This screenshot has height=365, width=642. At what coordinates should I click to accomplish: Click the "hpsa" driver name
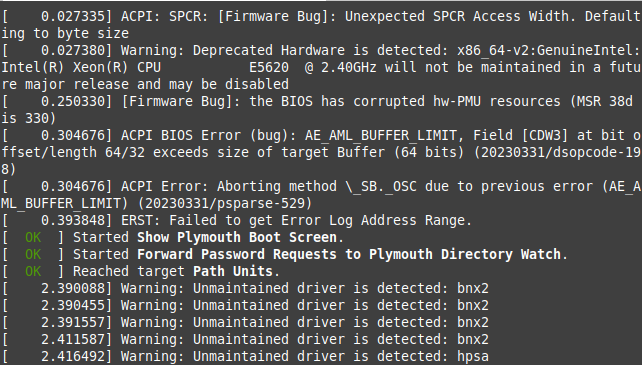473,356
